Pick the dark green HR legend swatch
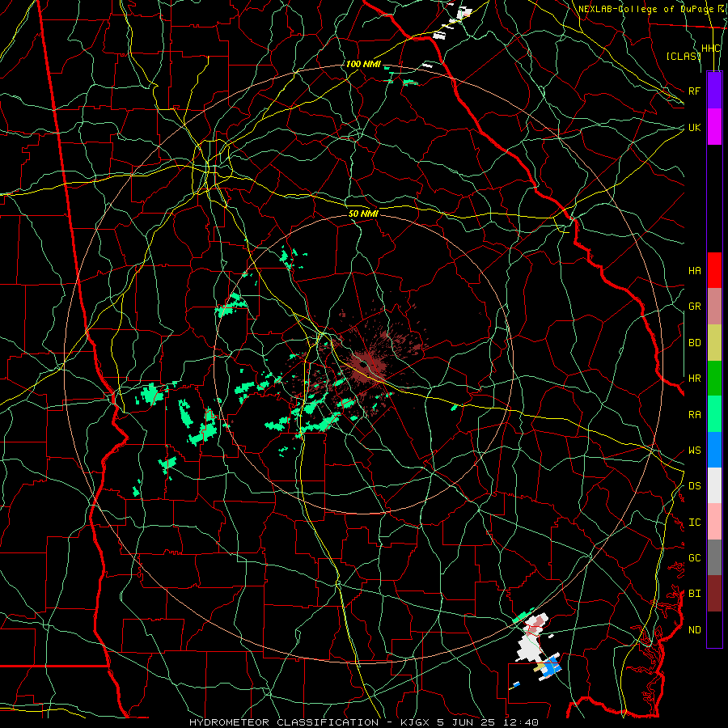728x728 pixels. coord(714,378)
